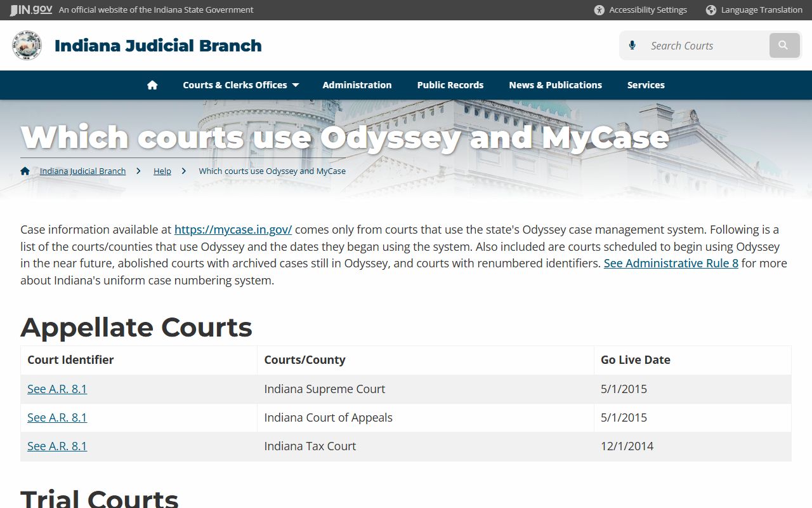Click the Indiana Judicial Branch site title
Viewport: 812px width, 508px height.
coord(158,46)
